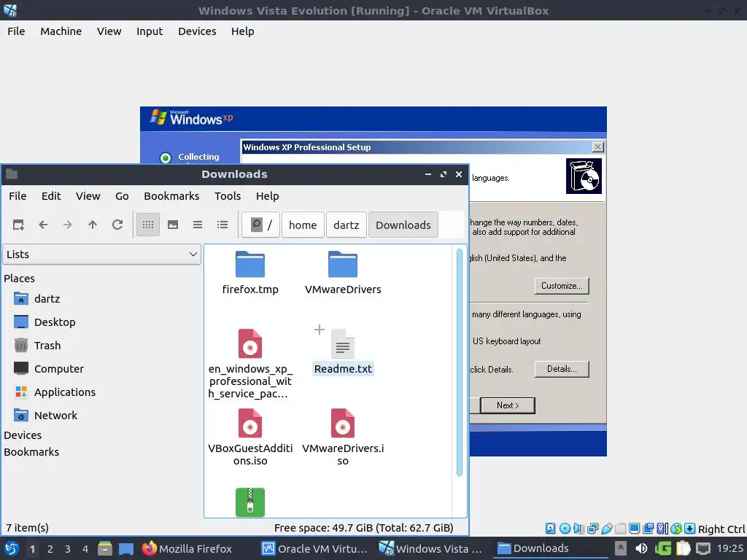Image resolution: width=747 pixels, height=560 pixels.
Task: Click home path button in location bar
Action: 303,225
